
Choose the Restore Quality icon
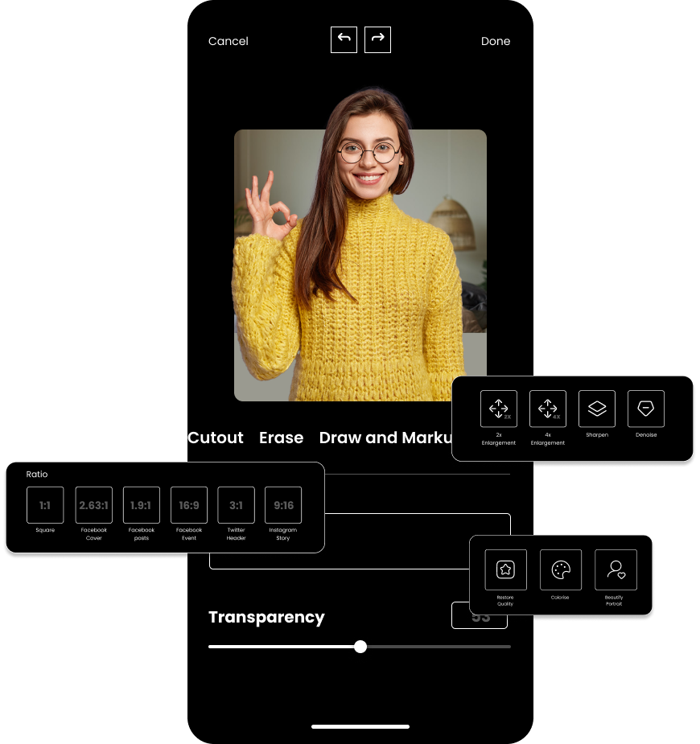click(x=505, y=570)
